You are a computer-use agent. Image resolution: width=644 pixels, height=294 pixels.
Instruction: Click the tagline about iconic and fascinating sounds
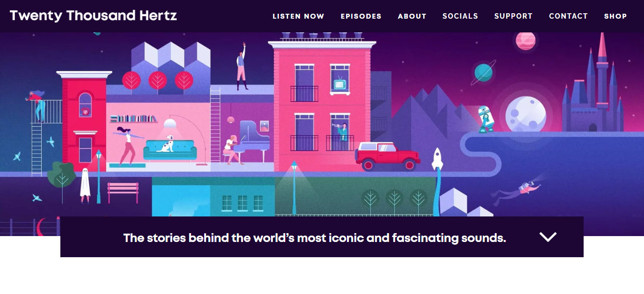[315, 238]
